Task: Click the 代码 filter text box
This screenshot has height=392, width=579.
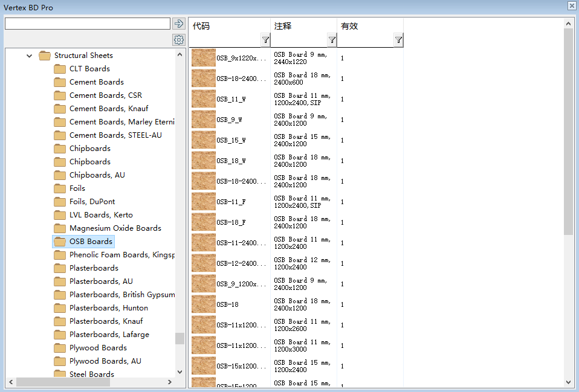Action: (x=225, y=40)
